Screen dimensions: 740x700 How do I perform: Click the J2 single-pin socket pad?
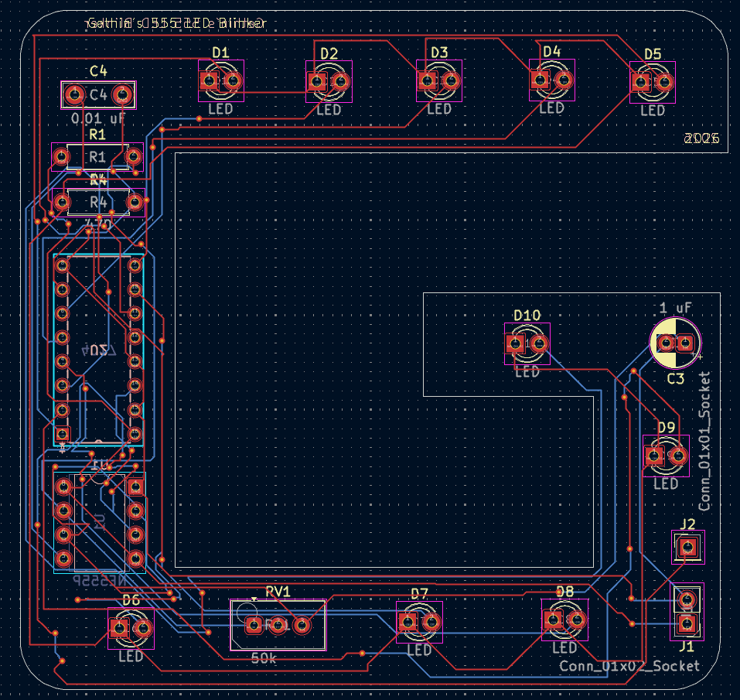click(x=687, y=548)
